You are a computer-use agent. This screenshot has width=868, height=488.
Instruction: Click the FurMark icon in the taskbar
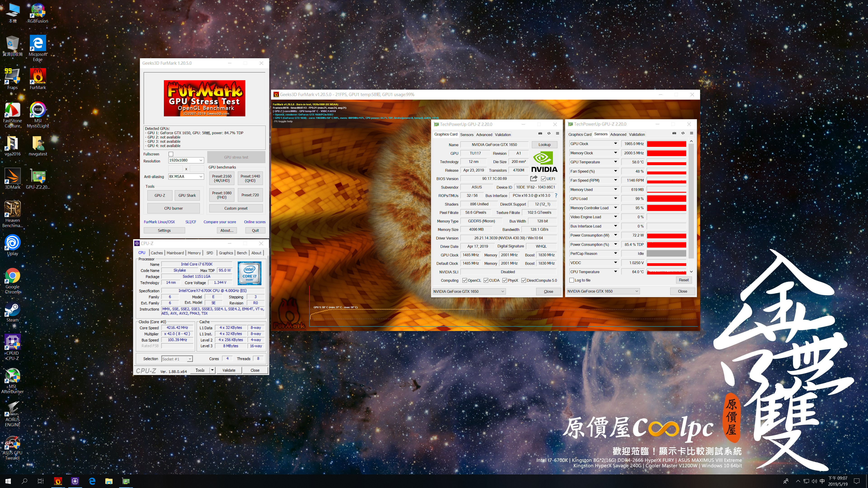pyautogui.click(x=58, y=481)
